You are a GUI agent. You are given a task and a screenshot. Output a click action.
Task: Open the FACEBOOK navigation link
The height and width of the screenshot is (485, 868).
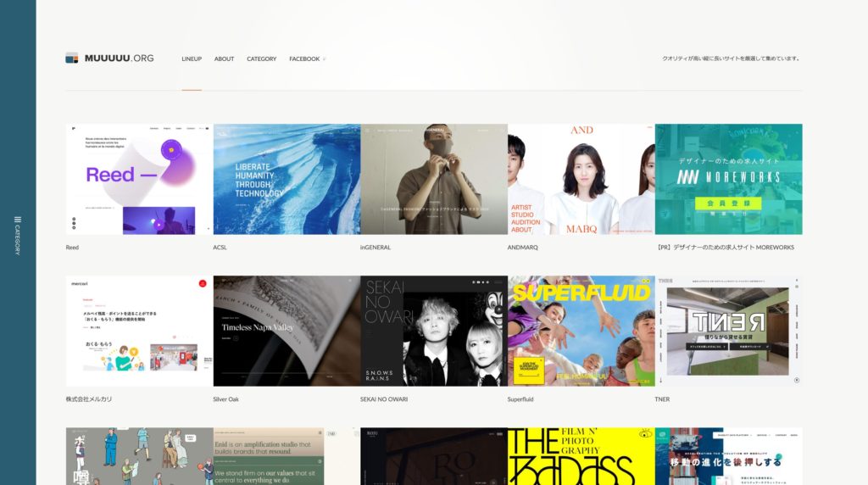(304, 59)
